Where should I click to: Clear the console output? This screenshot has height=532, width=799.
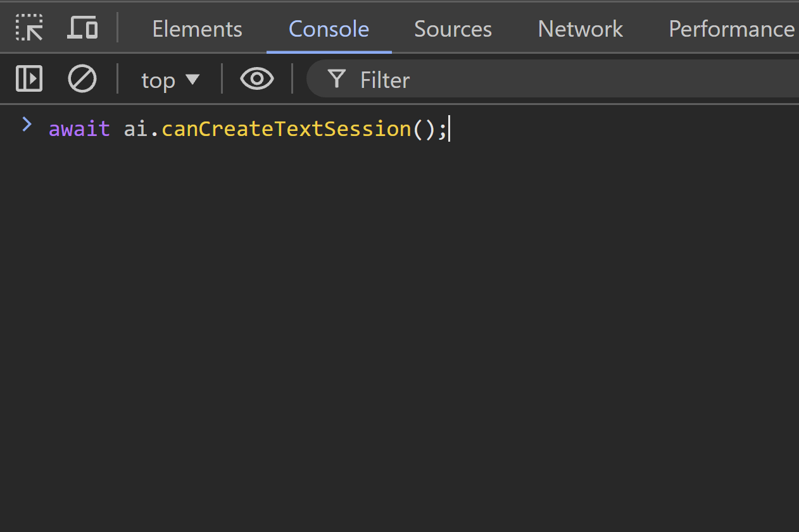tap(82, 80)
